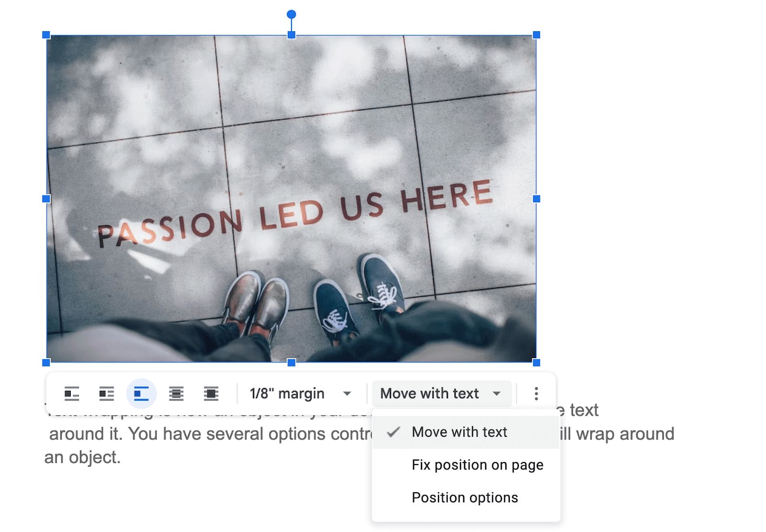Click the left-middle edge resize handle

(46, 199)
